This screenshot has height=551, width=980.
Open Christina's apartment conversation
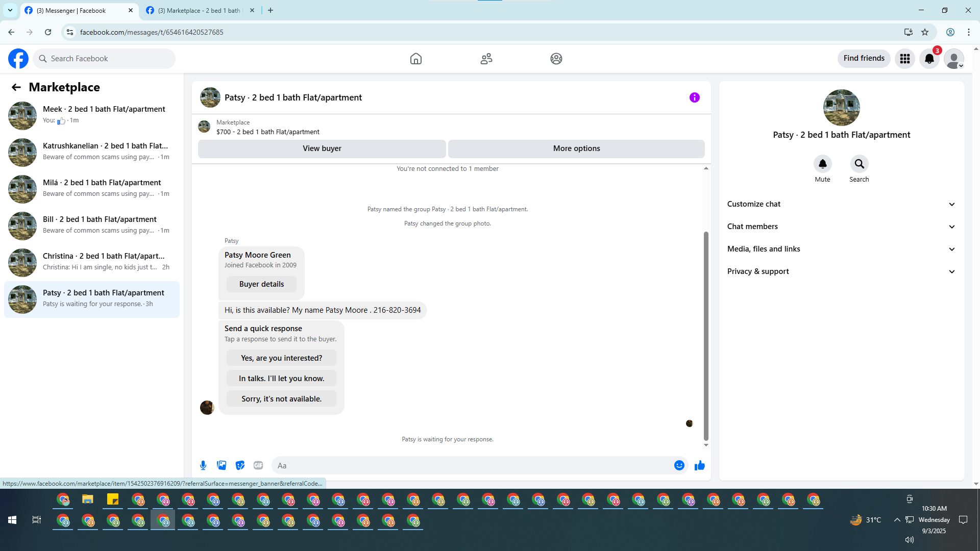coord(92,262)
